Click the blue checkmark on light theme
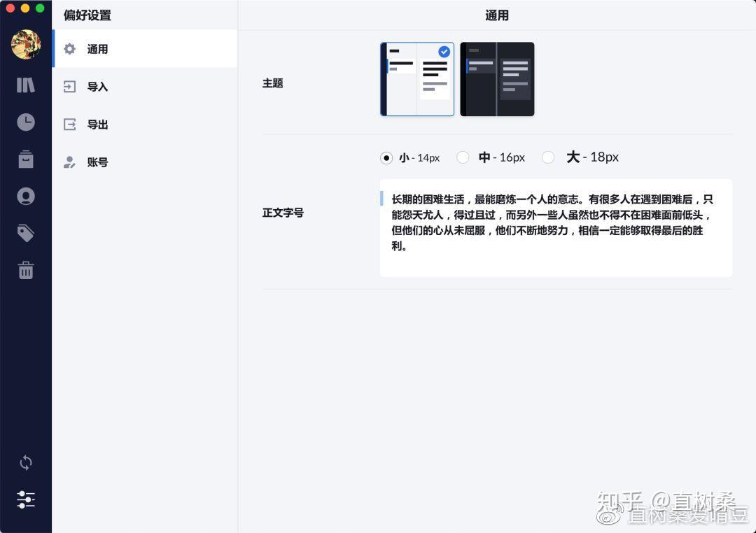756x533 pixels. click(444, 52)
